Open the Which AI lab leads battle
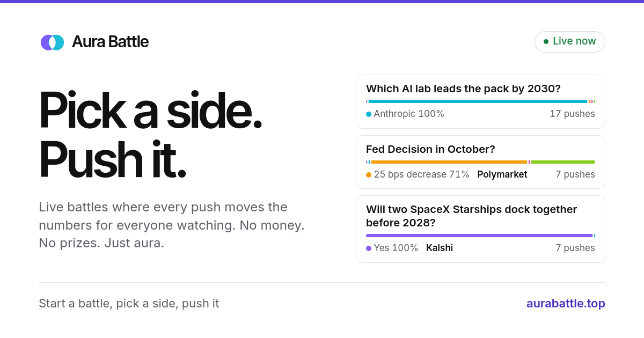Viewport: 644px width, 338px height. pyautogui.click(x=480, y=102)
